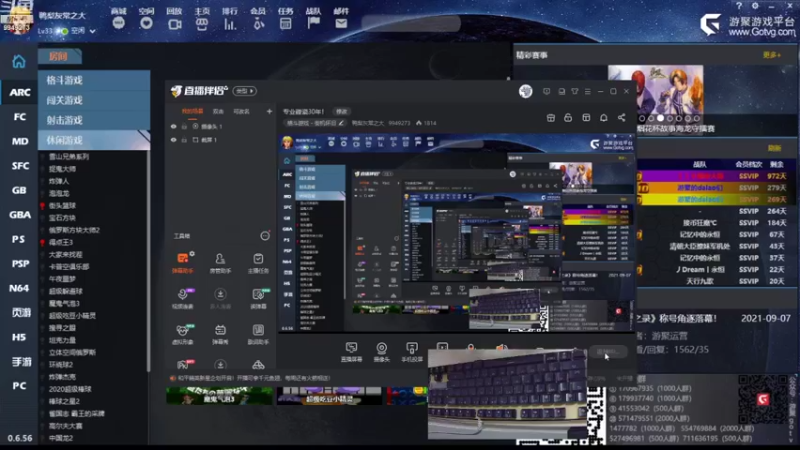800x450 pixels.
Task: Open the 空间 heart icon
Action: pos(146,23)
